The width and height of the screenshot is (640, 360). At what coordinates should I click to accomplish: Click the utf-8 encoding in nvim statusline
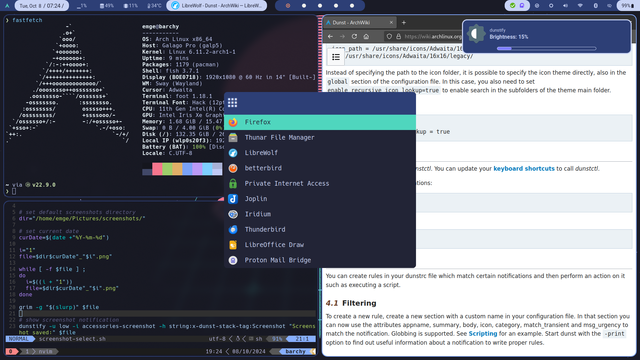pos(217,339)
